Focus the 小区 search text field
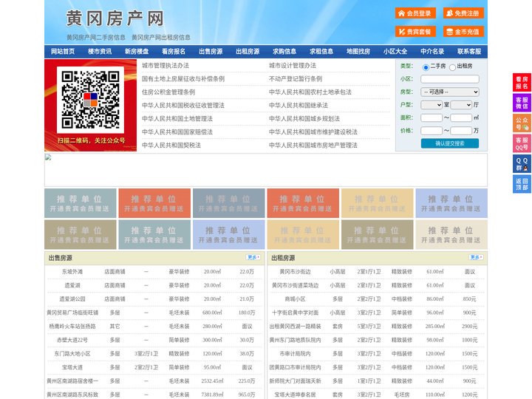 [x=450, y=79]
